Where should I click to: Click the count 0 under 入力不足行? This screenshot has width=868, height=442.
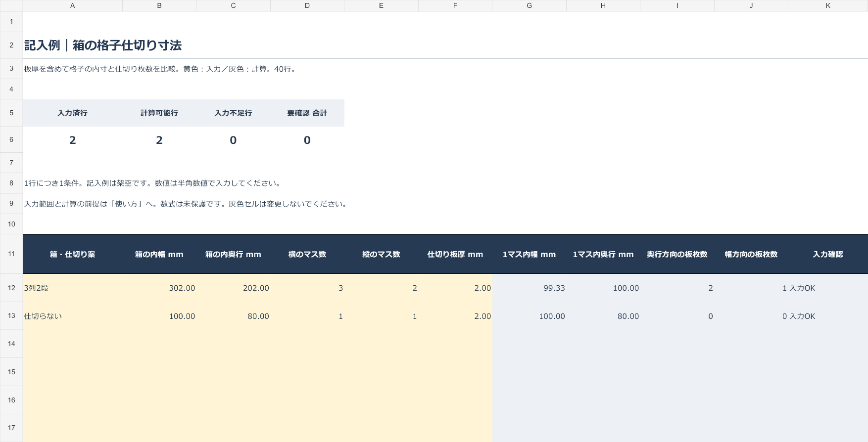[233, 140]
